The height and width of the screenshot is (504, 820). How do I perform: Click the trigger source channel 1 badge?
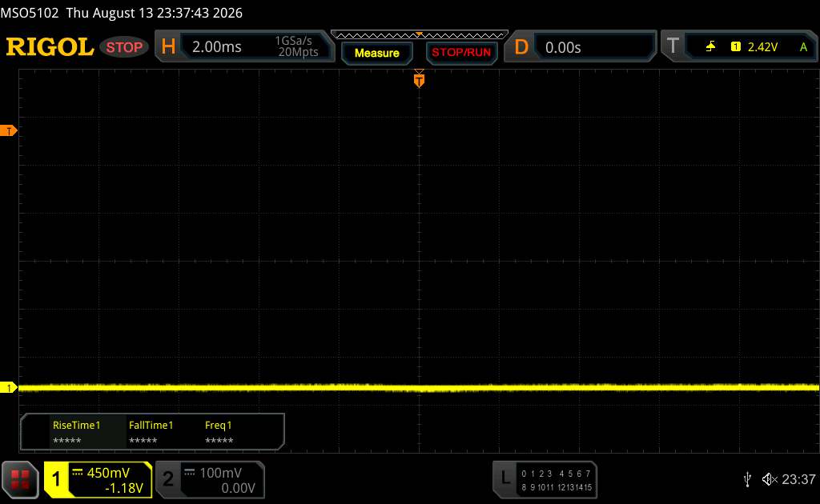(x=735, y=46)
